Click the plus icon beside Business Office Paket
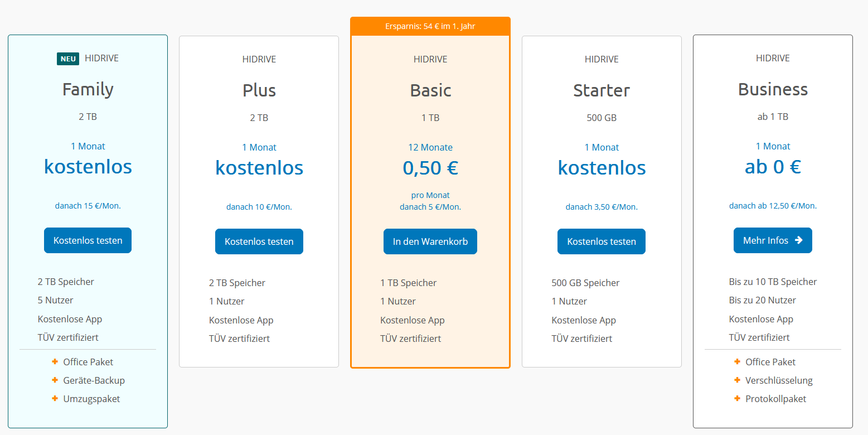This screenshot has width=868, height=435. point(737,362)
